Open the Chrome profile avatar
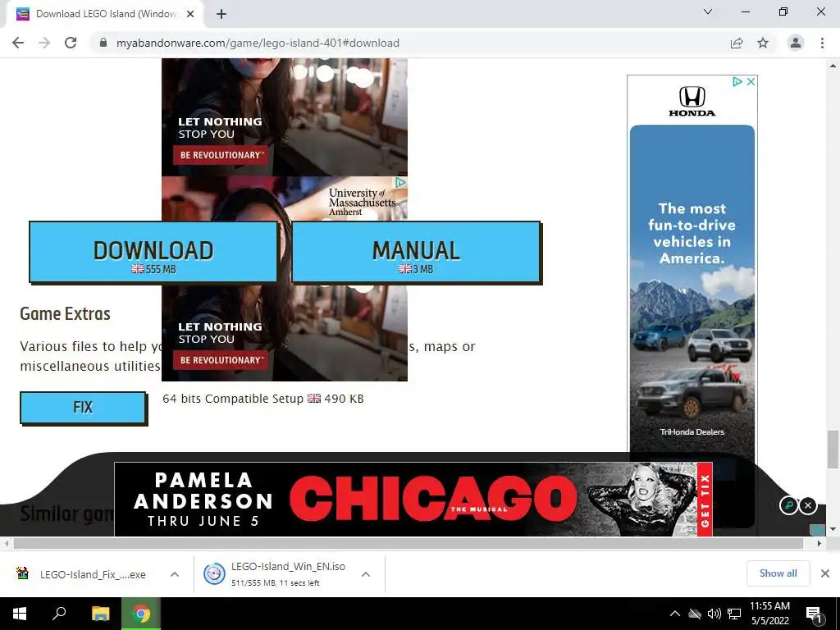This screenshot has height=630, width=840. pos(796,43)
